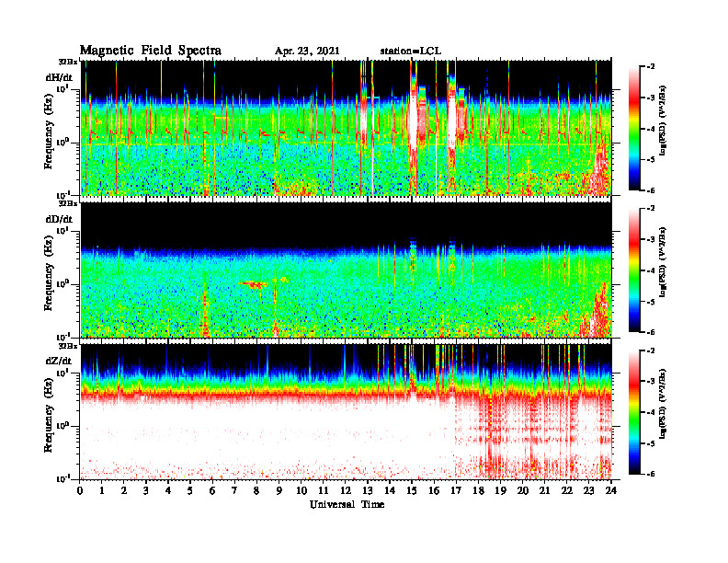Image resolution: width=728 pixels, height=563 pixels.
Task: Click hour tick label '14' on the time axis
Action: (x=390, y=490)
